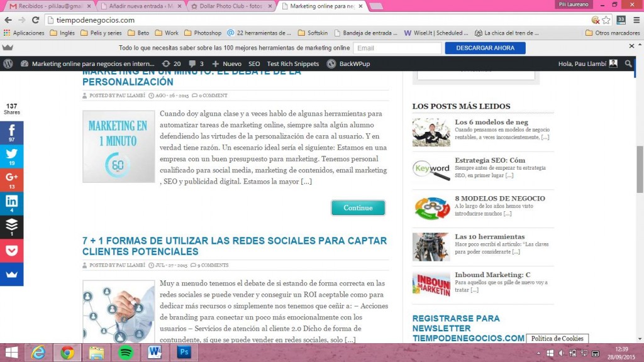Screen dimensions: 644x362
Task: Open Spotify from the Windows taskbar
Action: [x=125, y=353]
